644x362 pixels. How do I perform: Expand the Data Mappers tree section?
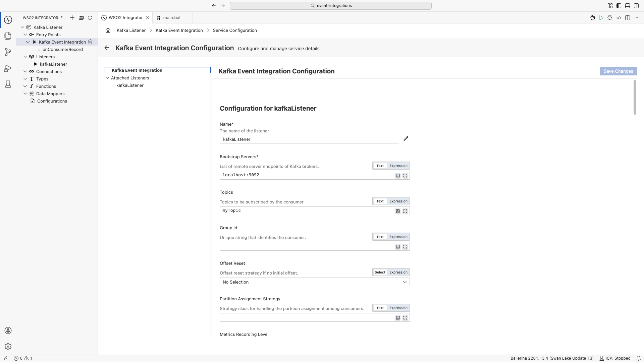tap(25, 94)
